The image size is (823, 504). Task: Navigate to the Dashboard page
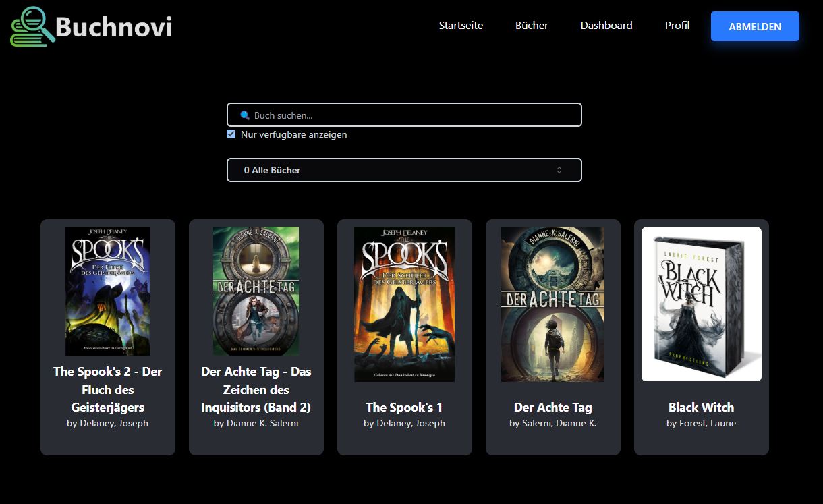click(606, 26)
